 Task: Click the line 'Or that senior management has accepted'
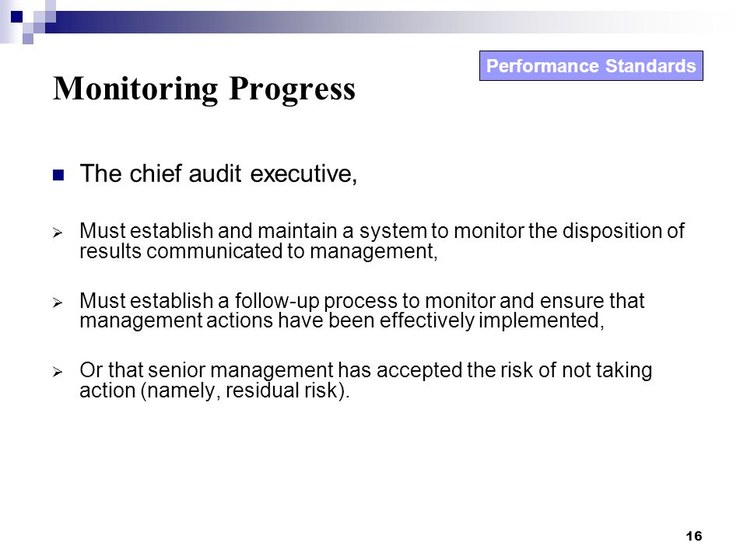pos(366,370)
